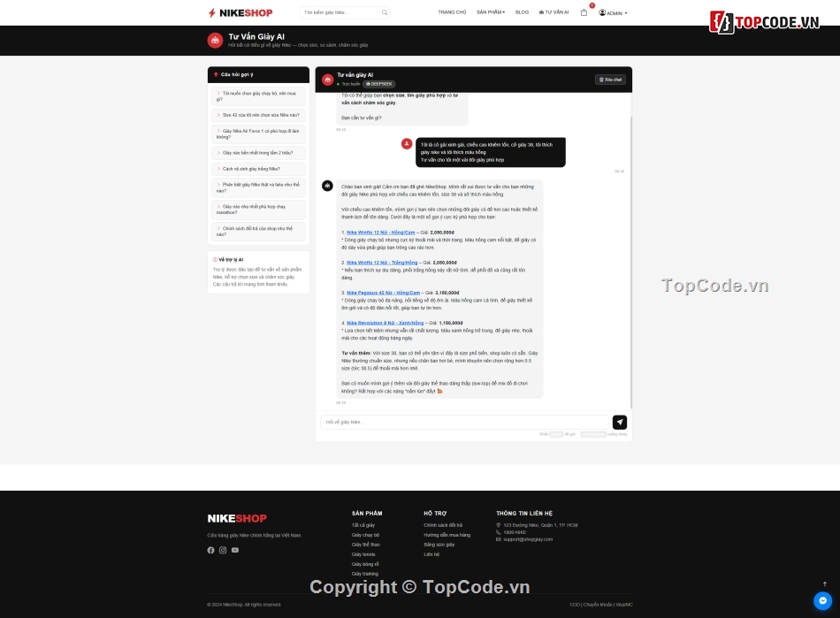Click the phone icon in footer
Screen dimensions: 840x618
[x=498, y=532]
